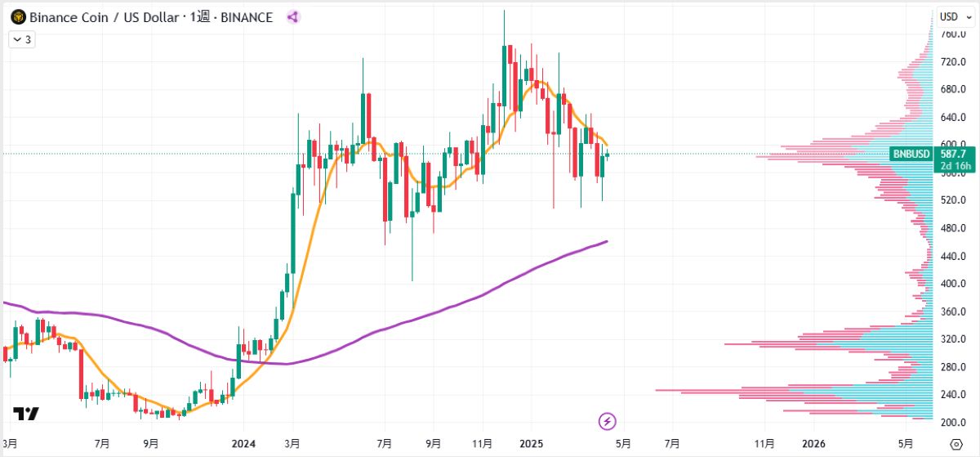Click the BNBUSD price label tag

pyautogui.click(x=912, y=154)
